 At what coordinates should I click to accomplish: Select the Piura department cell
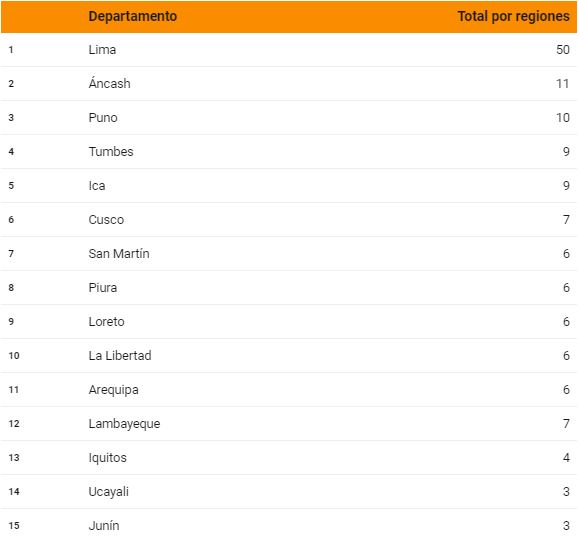[x=103, y=288]
